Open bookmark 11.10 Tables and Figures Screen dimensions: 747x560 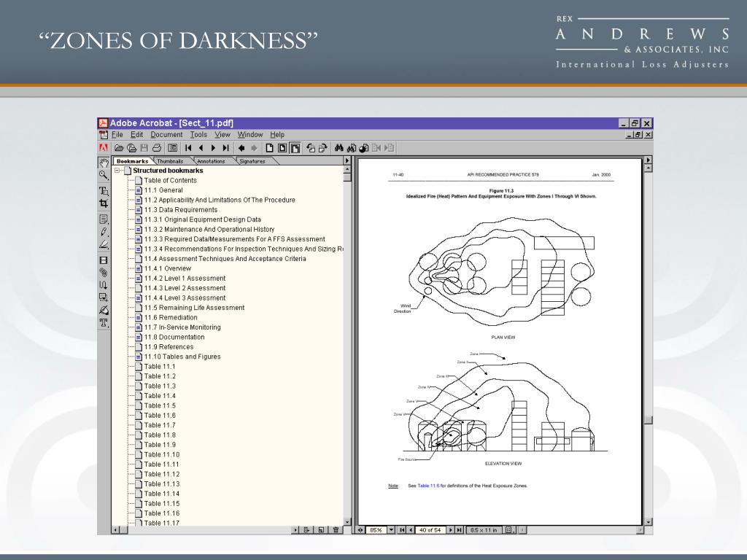click(x=182, y=357)
